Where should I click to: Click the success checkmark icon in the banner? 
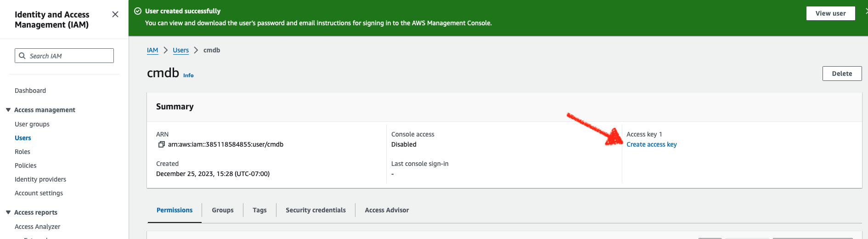138,11
